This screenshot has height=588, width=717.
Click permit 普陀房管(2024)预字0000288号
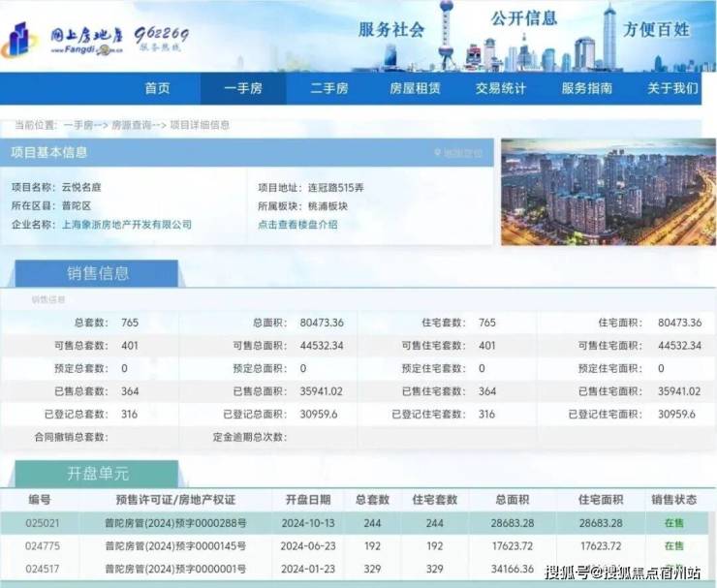click(175, 523)
